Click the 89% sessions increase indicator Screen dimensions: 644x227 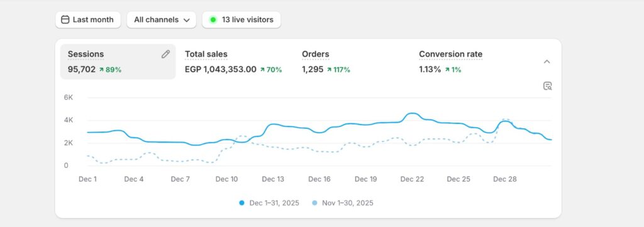coord(110,70)
